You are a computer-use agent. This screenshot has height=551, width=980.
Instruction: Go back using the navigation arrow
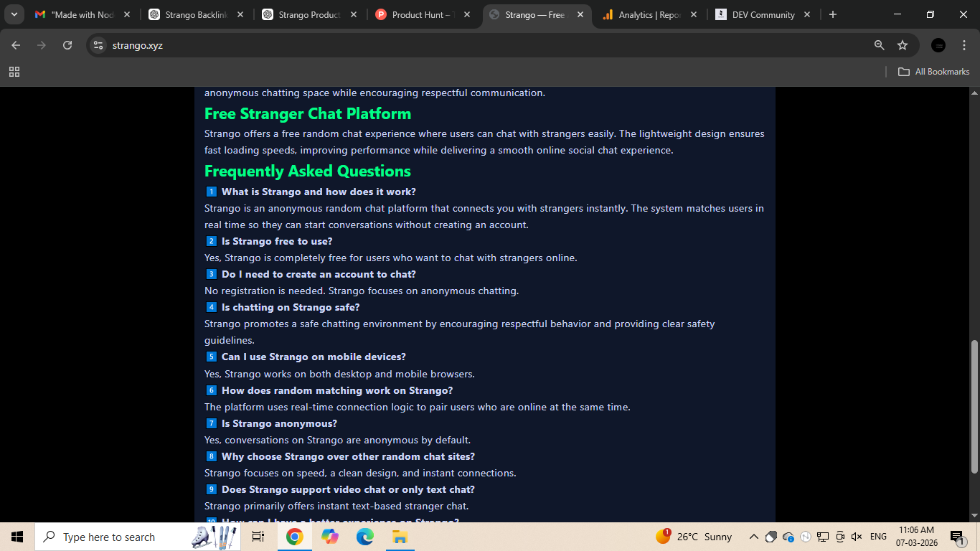click(15, 44)
